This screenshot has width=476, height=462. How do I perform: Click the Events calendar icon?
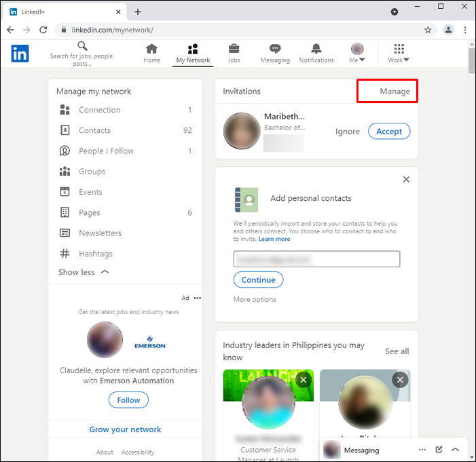coord(65,192)
